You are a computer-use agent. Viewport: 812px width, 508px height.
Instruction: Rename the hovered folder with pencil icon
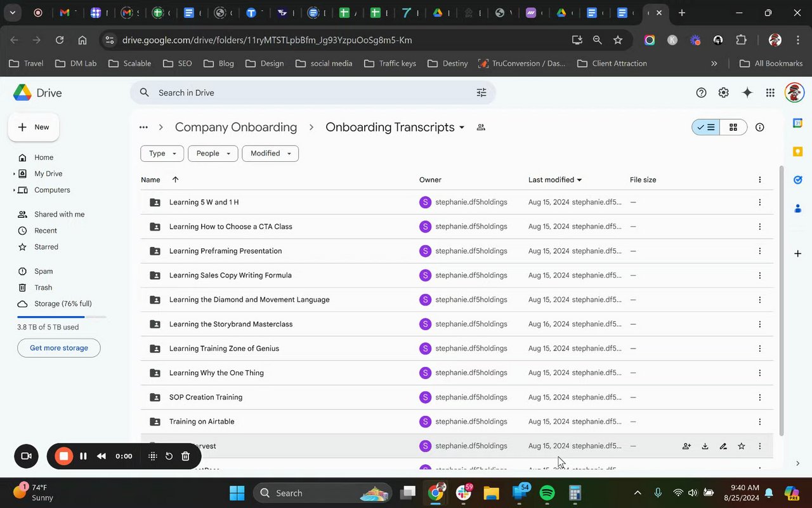coord(723,446)
